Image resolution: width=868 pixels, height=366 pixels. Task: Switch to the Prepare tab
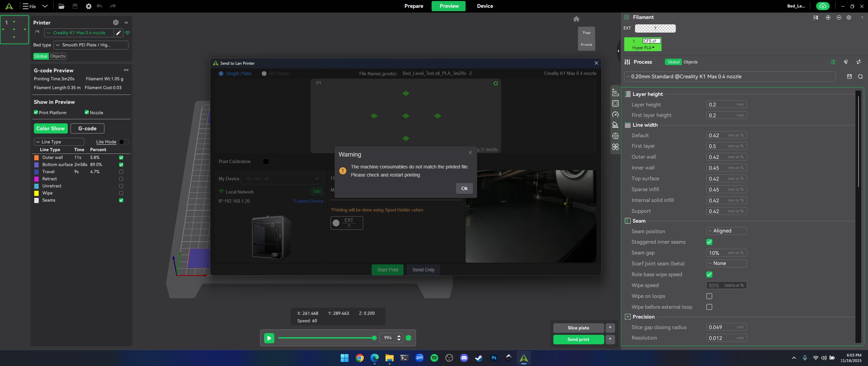click(414, 6)
